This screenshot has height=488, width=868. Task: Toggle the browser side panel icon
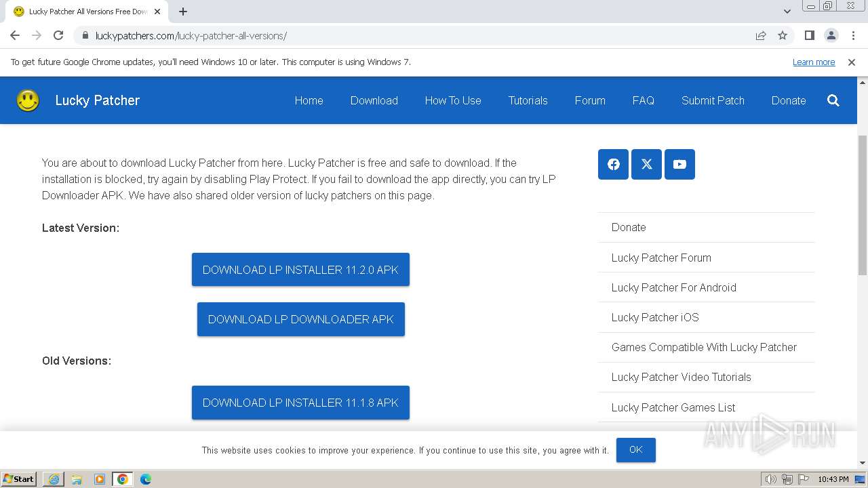(809, 35)
